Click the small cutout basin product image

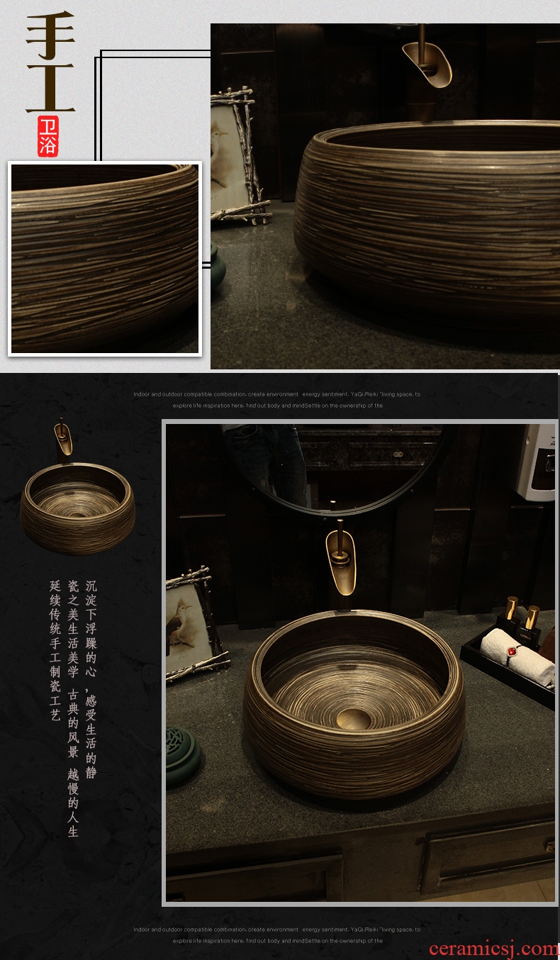coord(77,508)
